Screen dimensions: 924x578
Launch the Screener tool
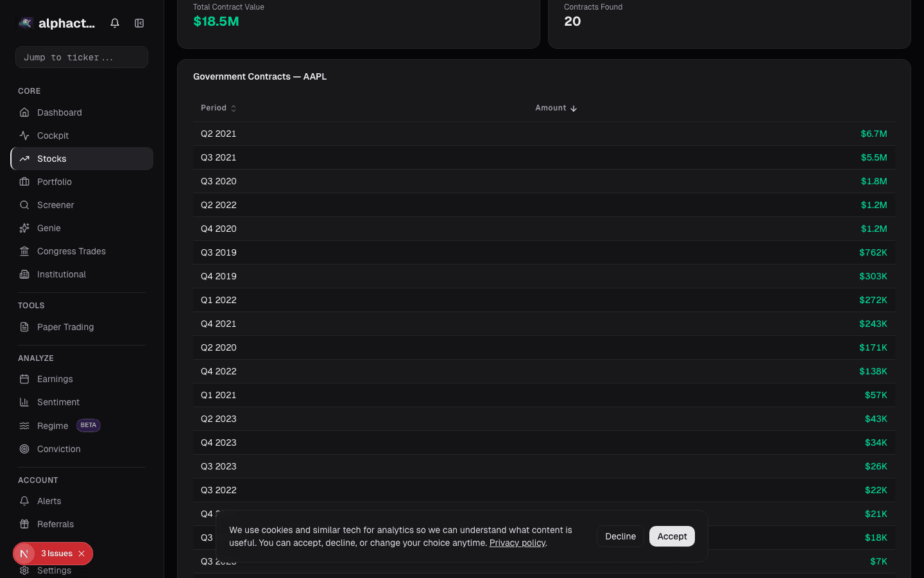coord(54,205)
